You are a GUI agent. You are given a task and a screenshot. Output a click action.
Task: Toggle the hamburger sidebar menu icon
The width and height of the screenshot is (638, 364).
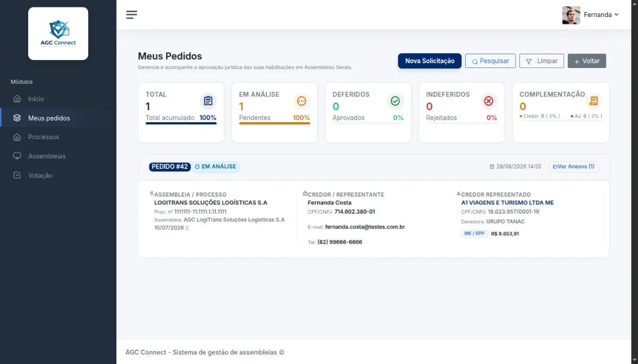tap(131, 14)
